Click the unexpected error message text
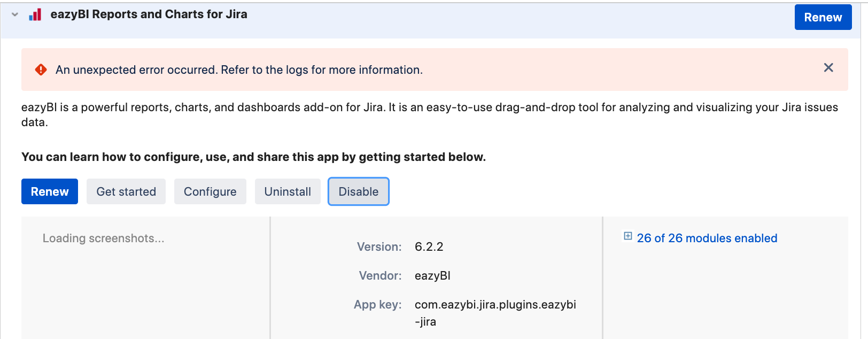The width and height of the screenshot is (868, 339). [x=239, y=70]
